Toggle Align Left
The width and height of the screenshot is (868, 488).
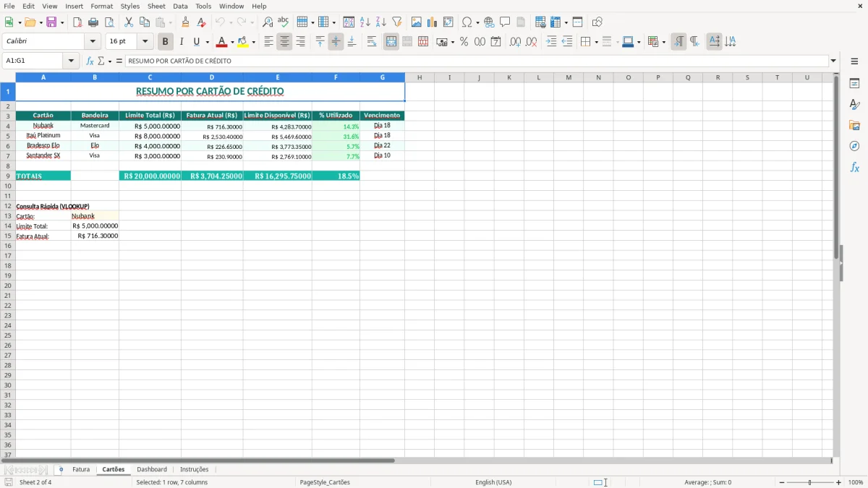pyautogui.click(x=268, y=42)
